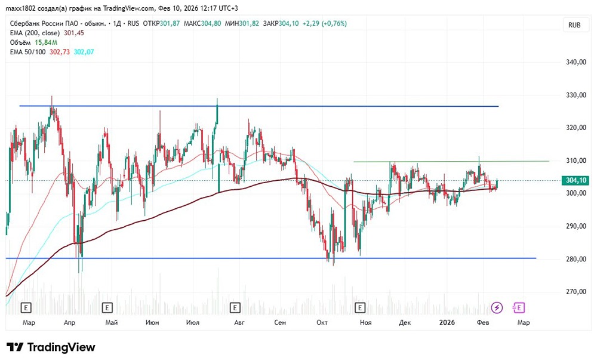Viewport: 597px width, 364px height.
Task: Click the Объём volume indicator legend
Action: click(20, 42)
